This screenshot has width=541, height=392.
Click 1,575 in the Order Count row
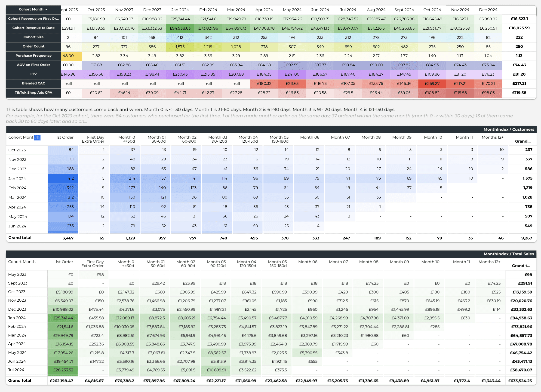[x=180, y=47]
